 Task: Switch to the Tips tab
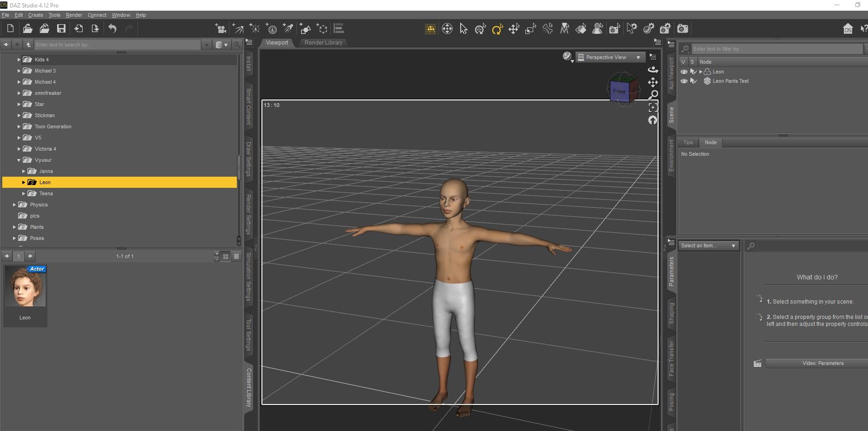pos(688,142)
